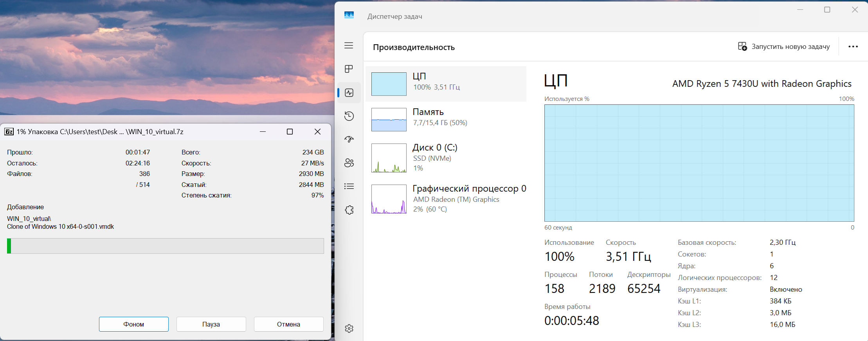This screenshot has height=341, width=868.
Task: Click the Диспетчер задач window title
Action: click(x=394, y=16)
